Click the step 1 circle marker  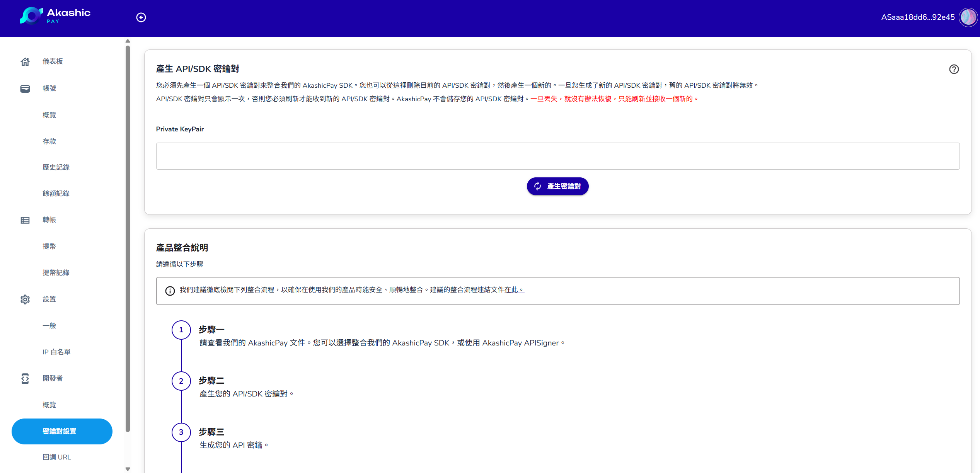point(181,330)
